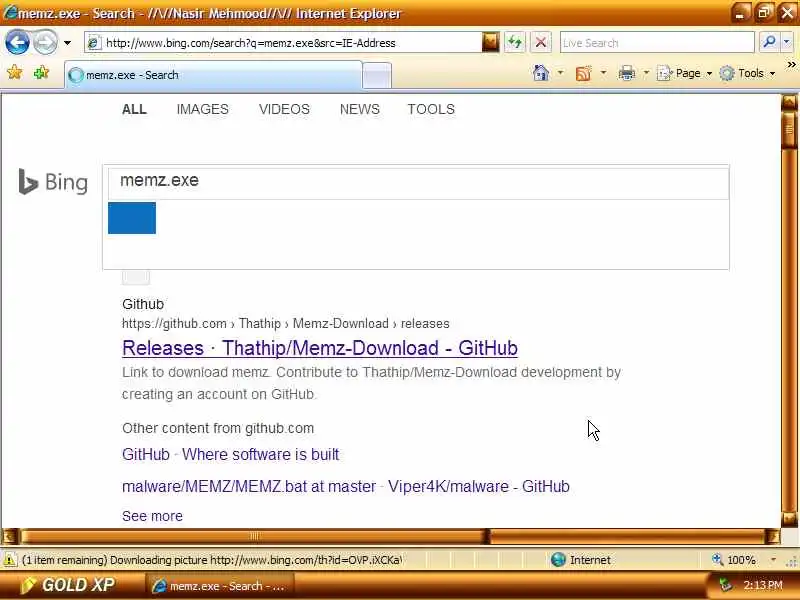
Task: Refresh the page with green arrows icon
Action: click(515, 42)
